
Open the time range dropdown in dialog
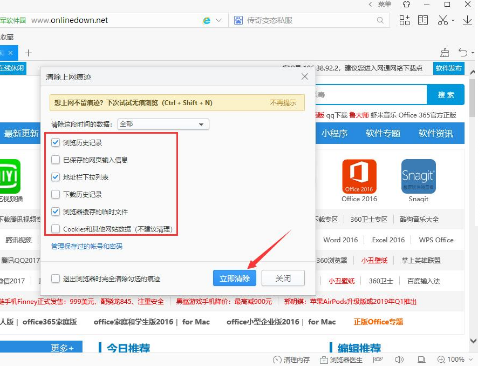pos(163,124)
